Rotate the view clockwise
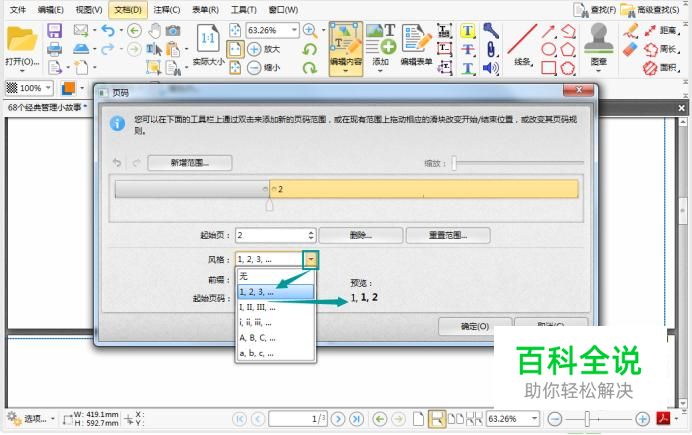Image resolution: width=692 pixels, height=435 pixels. pos(310,68)
